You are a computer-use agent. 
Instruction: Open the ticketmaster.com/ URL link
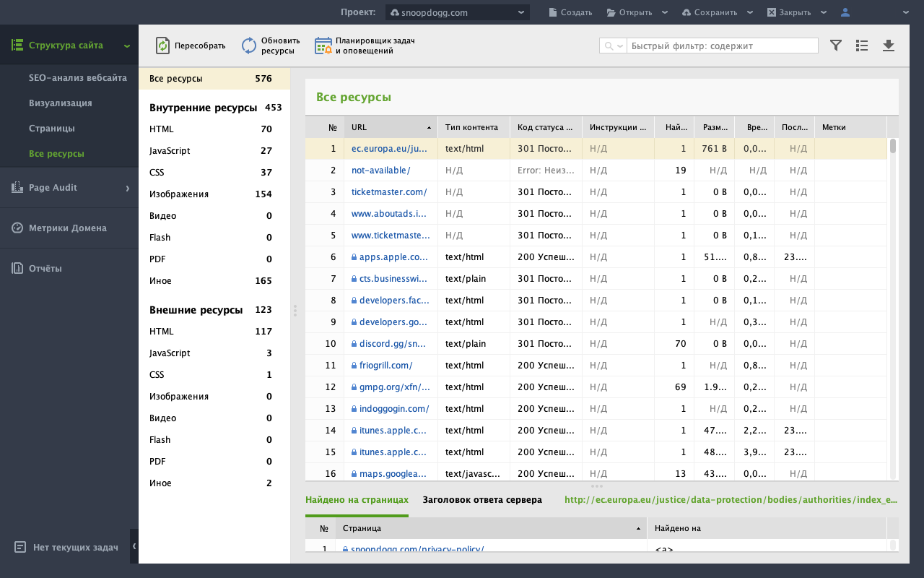tap(389, 192)
